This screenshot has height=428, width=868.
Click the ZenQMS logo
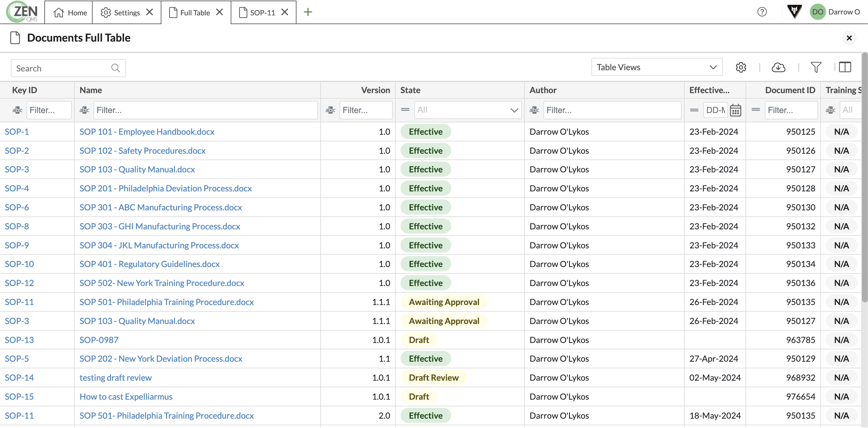[x=22, y=12]
